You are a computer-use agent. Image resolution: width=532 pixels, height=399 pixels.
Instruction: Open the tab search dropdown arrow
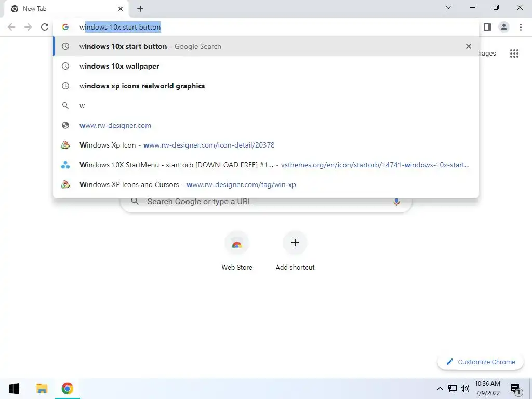point(448,7)
